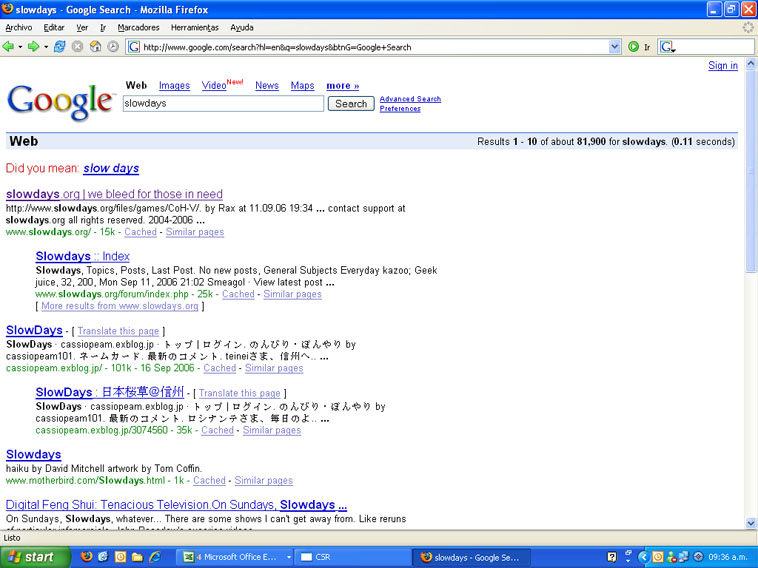This screenshot has height=568, width=758.
Task: Switch to Maps search tab
Action: click(x=302, y=86)
